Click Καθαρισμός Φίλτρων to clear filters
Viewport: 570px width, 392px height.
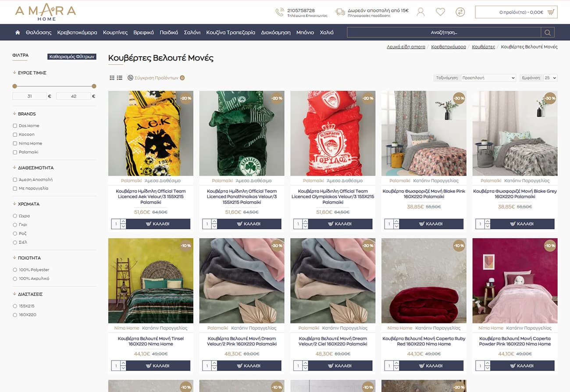click(x=72, y=57)
